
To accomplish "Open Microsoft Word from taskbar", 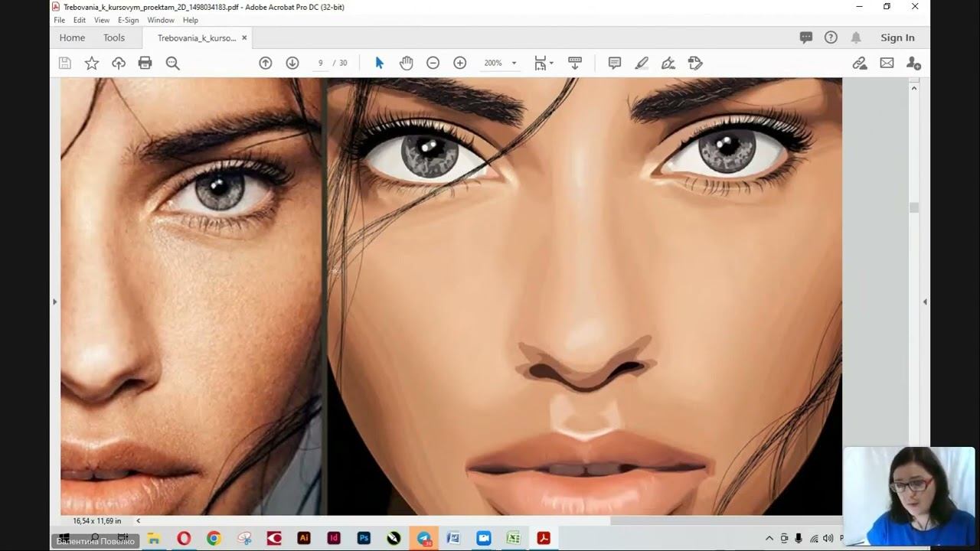I will click(x=453, y=538).
